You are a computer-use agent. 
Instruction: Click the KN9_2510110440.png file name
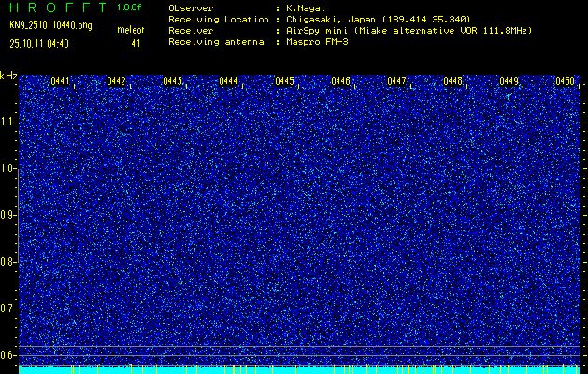tap(50, 25)
